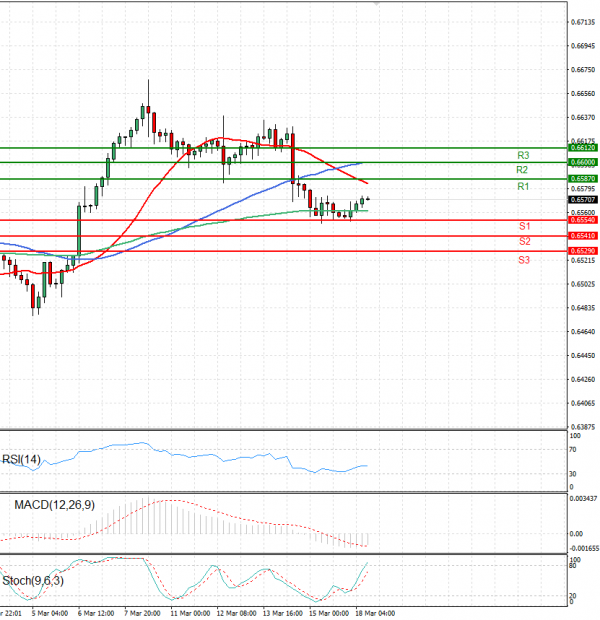Click the Stoch(9,6,3) indicator label
Image resolution: width=600 pixels, height=620 pixels.
pos(33,581)
